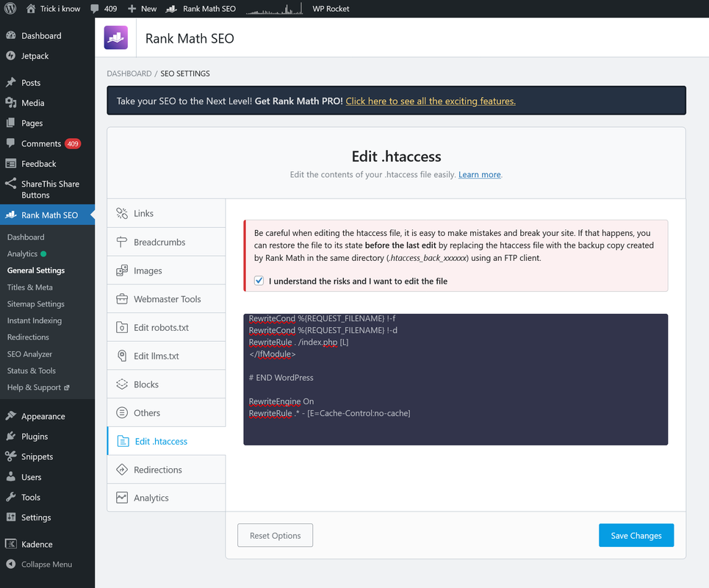
Task: Open comments bubble icon showing 409
Action: [x=95, y=9]
